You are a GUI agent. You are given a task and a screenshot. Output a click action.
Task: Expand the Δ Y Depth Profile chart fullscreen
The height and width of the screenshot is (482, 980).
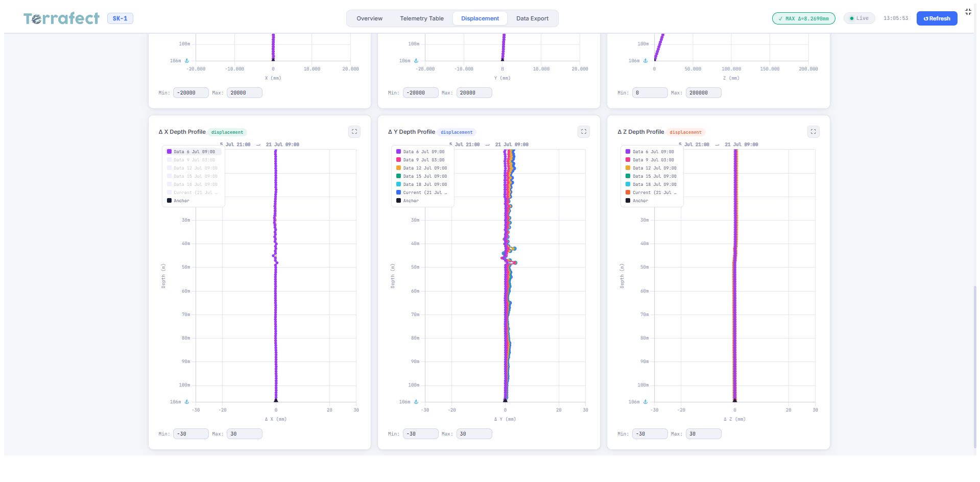(584, 132)
